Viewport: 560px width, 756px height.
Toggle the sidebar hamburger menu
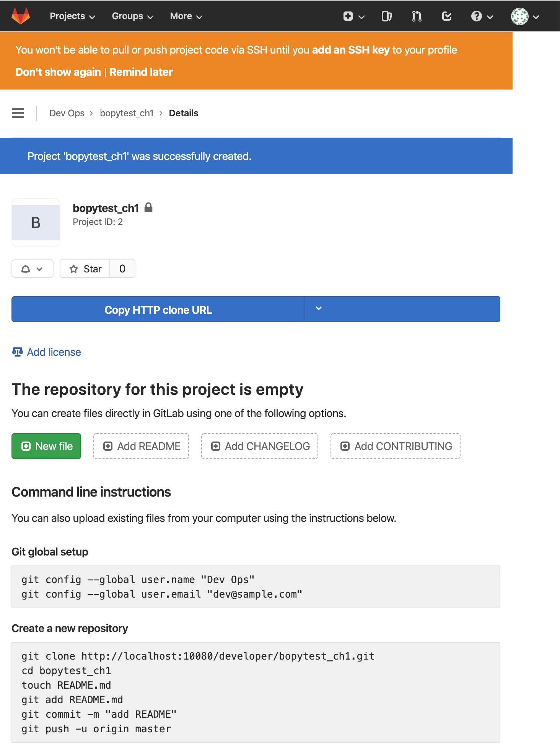point(18,113)
